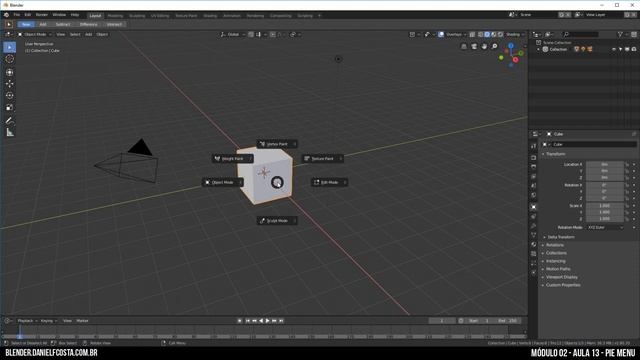Choose Object Mode in pie menu
The height and width of the screenshot is (360, 640).
[222, 182]
